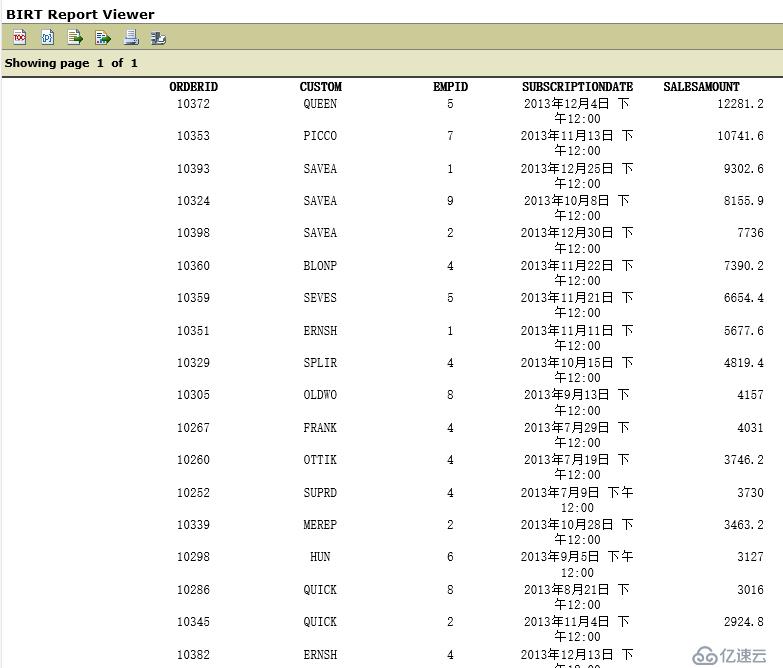Select order ID 10267
The width and height of the screenshot is (783, 668).
point(193,428)
